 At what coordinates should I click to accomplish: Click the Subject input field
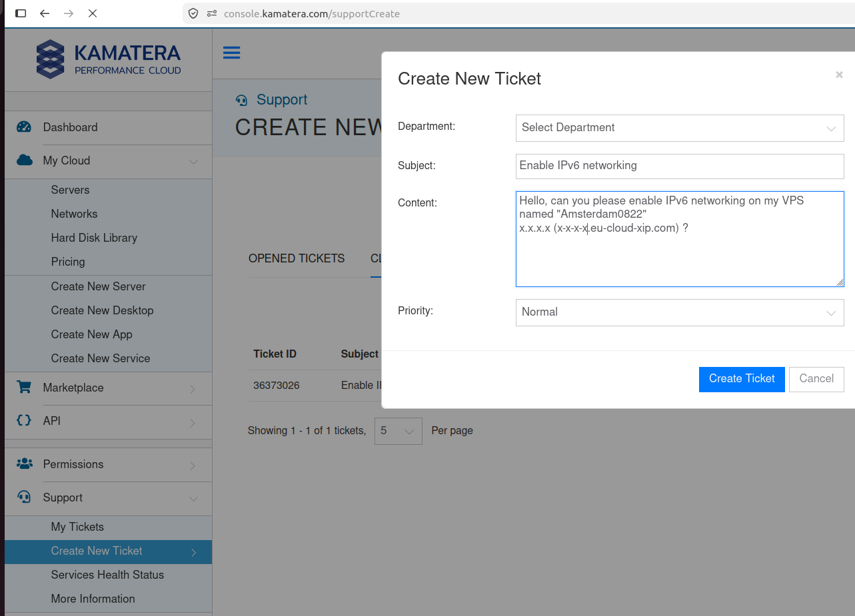(x=680, y=166)
